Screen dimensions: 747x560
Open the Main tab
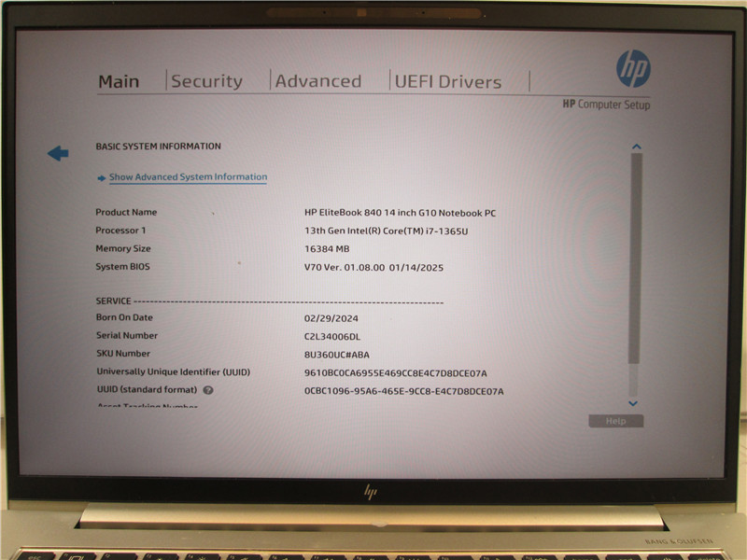coord(119,81)
